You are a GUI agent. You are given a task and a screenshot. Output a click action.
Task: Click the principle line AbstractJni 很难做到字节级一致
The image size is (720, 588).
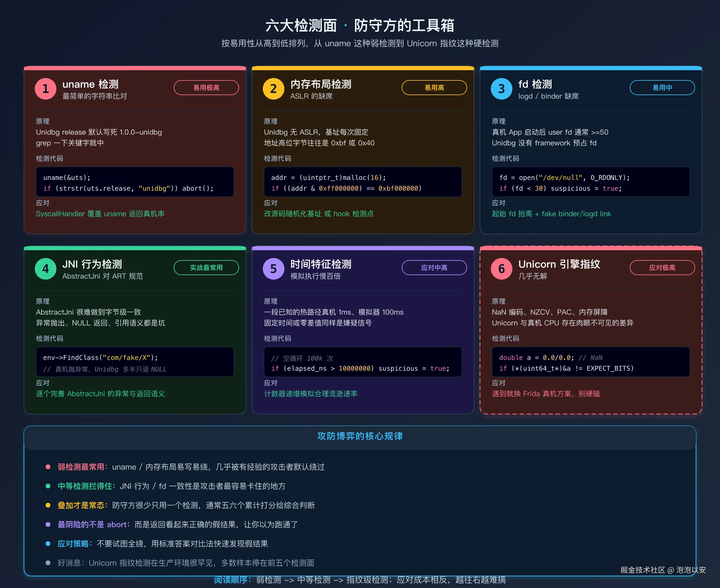point(88,312)
